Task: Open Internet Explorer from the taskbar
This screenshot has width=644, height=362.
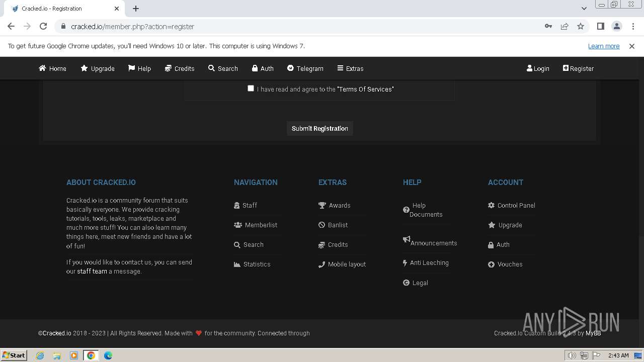Action: point(40,355)
